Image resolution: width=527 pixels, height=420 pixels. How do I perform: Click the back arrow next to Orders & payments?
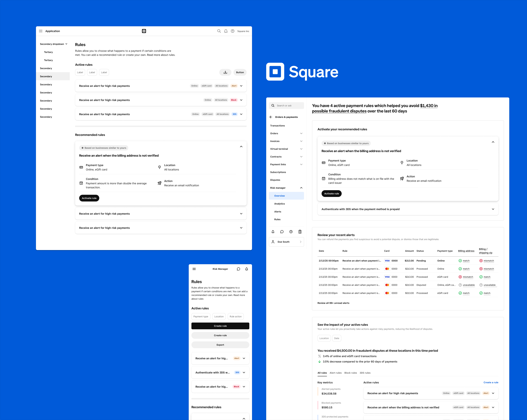[x=271, y=117]
